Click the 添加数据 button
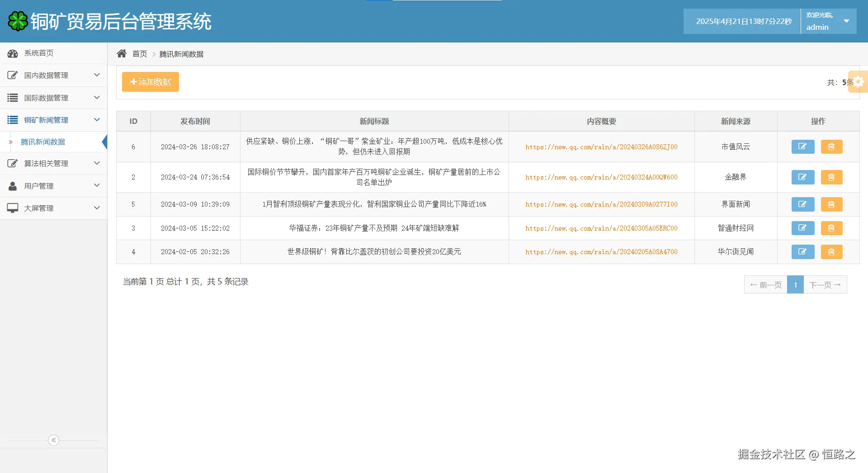The height and width of the screenshot is (473, 868). pos(151,82)
